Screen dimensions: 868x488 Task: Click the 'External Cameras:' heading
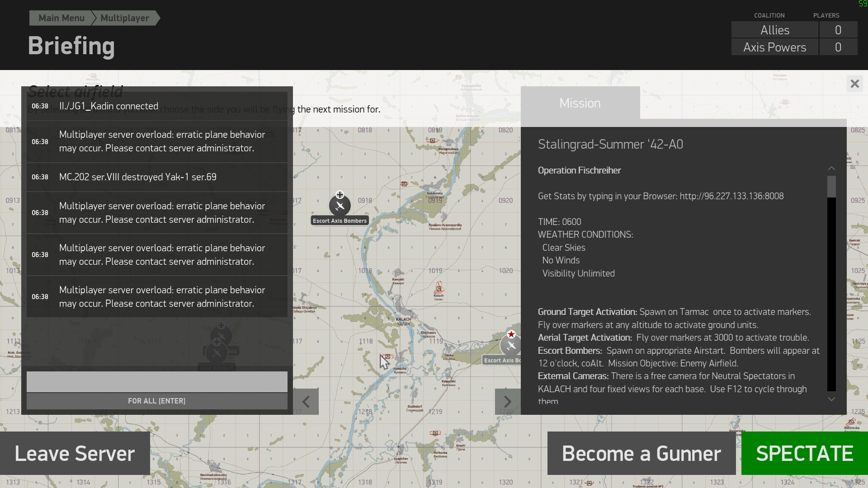pyautogui.click(x=573, y=376)
